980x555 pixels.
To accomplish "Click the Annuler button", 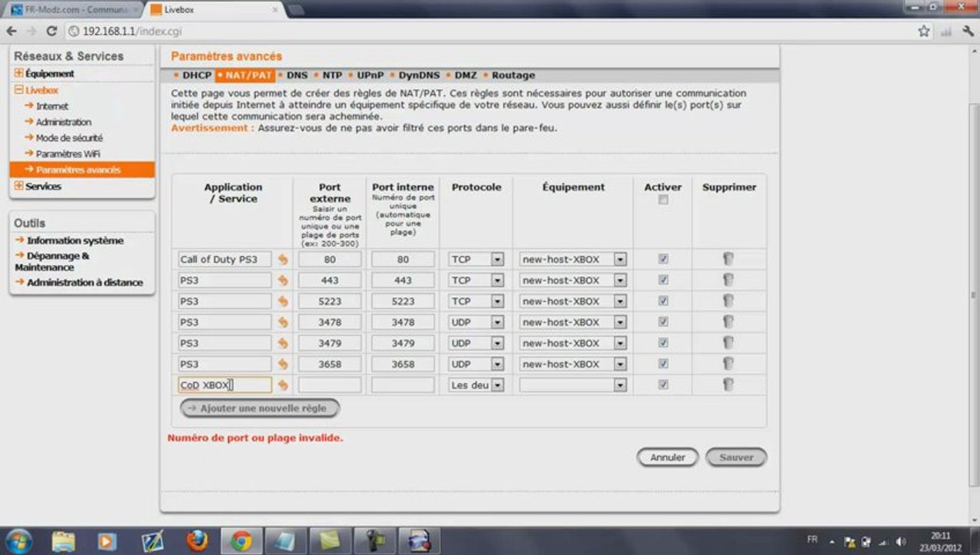I will [667, 457].
